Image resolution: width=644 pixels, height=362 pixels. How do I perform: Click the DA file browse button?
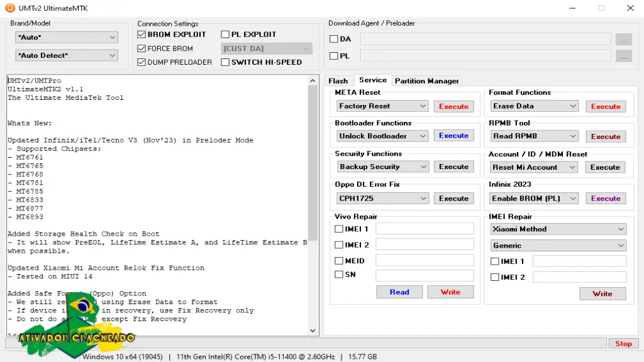[623, 40]
